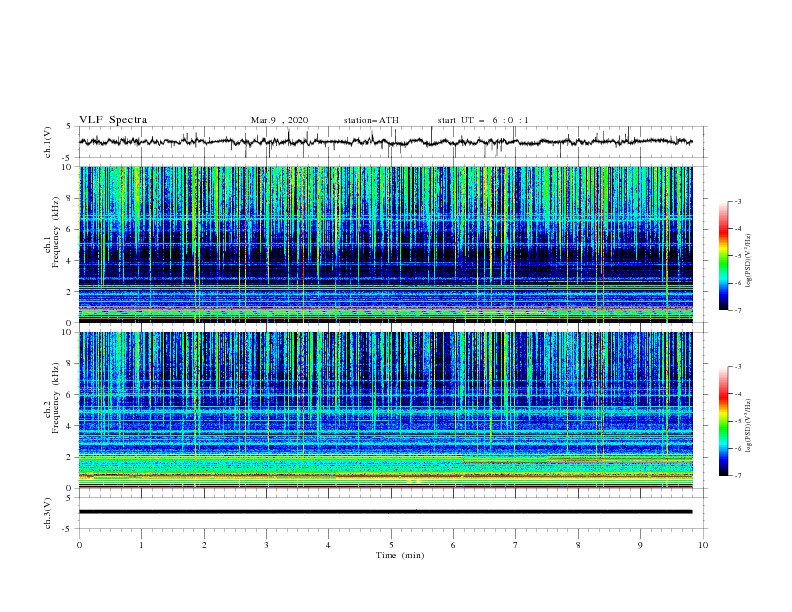Click the upper color bar beside ch.1 spectrogram
The height and width of the screenshot is (612, 792).
(x=723, y=255)
